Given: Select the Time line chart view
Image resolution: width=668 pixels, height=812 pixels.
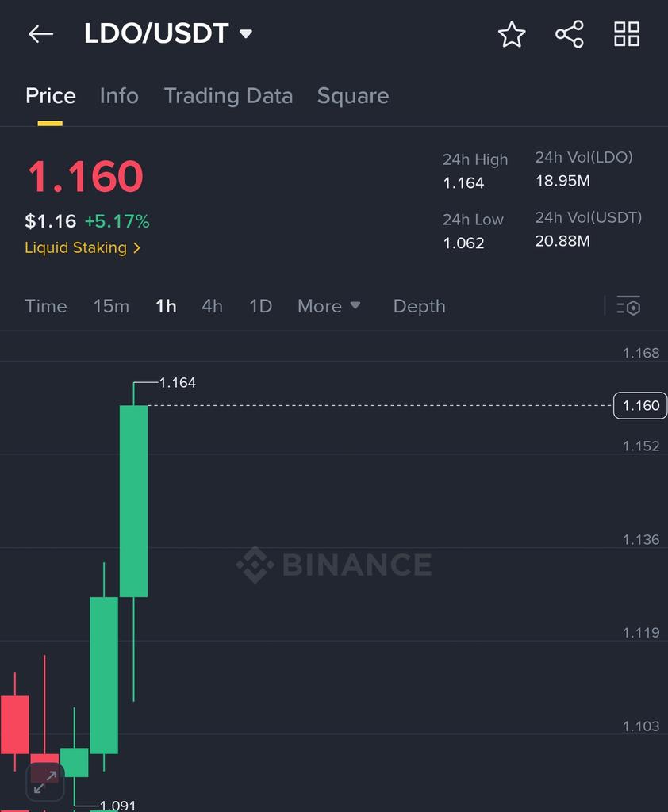Looking at the screenshot, I should [45, 306].
